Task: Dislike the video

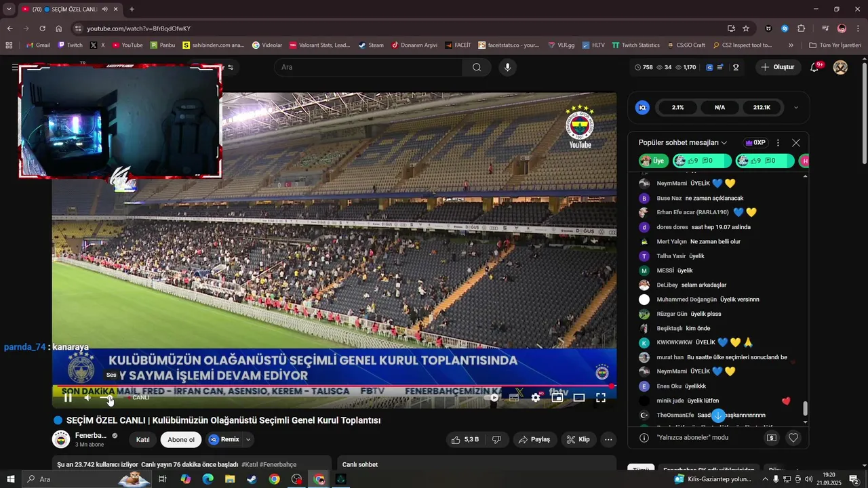Action: [497, 439]
